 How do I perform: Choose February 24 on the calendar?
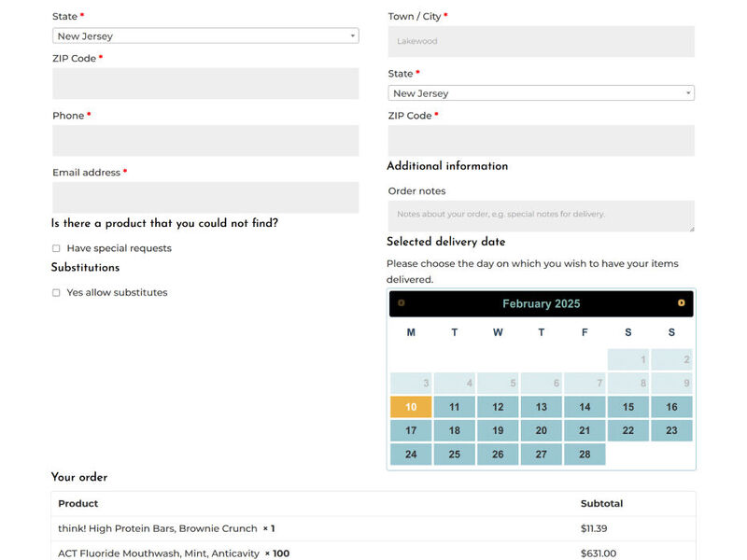point(411,455)
